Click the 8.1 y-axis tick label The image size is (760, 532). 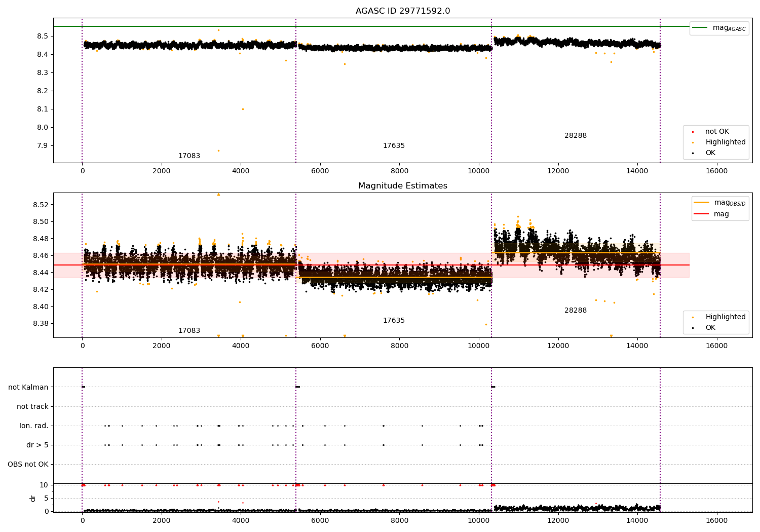click(43, 109)
